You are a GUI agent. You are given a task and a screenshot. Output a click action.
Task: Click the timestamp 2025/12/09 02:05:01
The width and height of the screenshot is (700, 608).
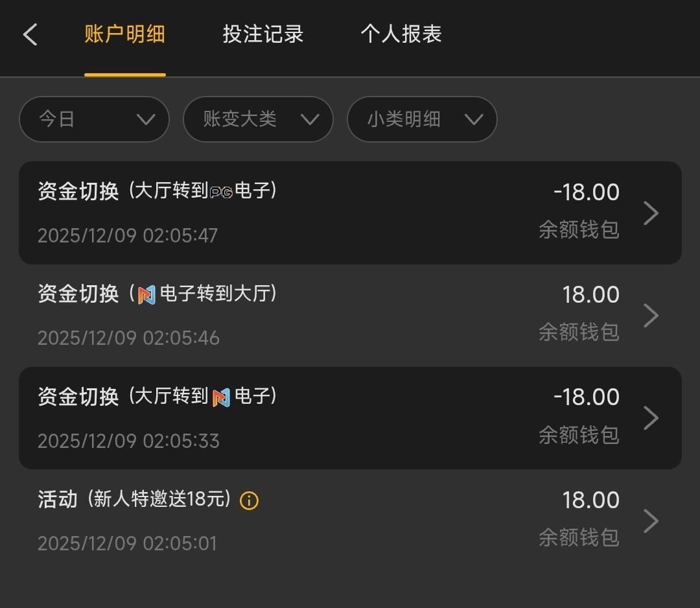pos(127,543)
